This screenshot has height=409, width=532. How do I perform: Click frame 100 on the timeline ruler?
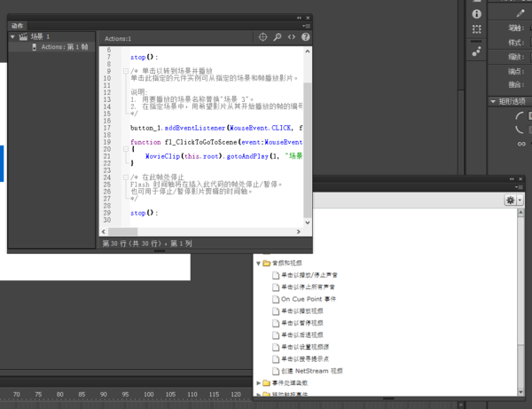149,395
